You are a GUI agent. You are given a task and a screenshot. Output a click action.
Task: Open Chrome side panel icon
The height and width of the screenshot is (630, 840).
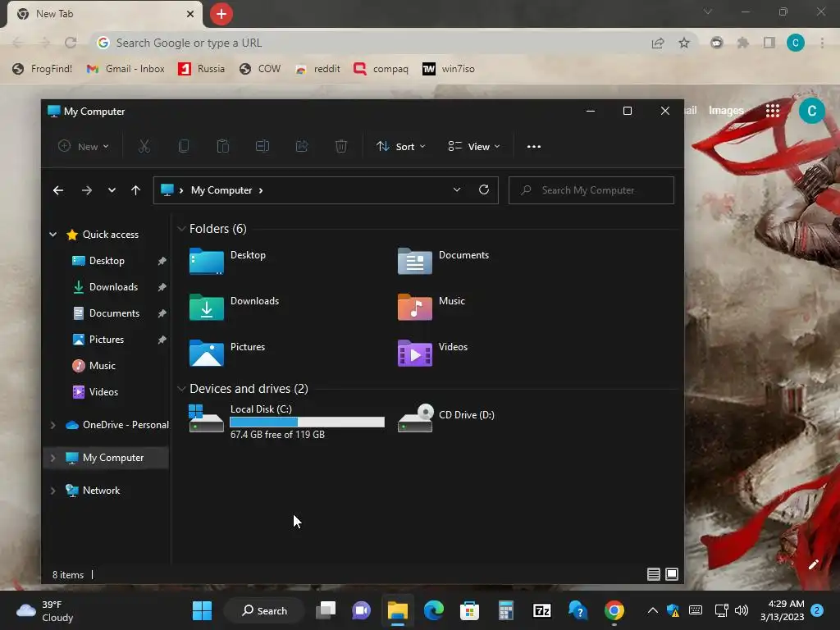point(769,43)
